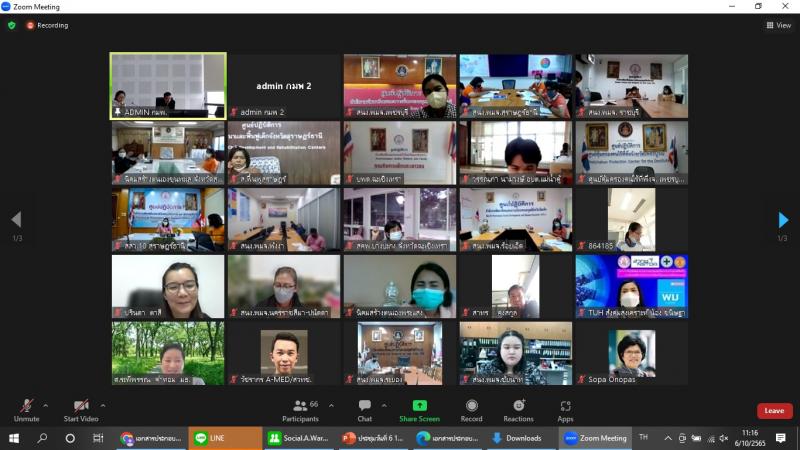Open the Chat panel
Screen dimensions: 800x450
tap(365, 411)
